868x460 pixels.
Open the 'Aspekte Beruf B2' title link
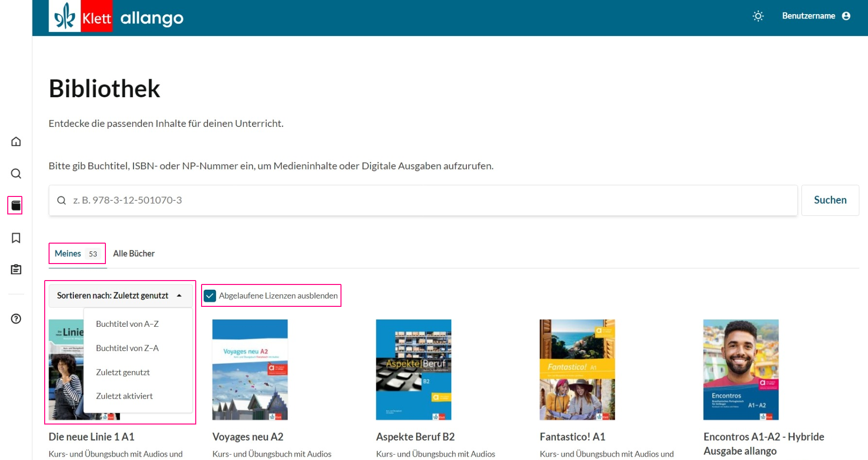415,437
